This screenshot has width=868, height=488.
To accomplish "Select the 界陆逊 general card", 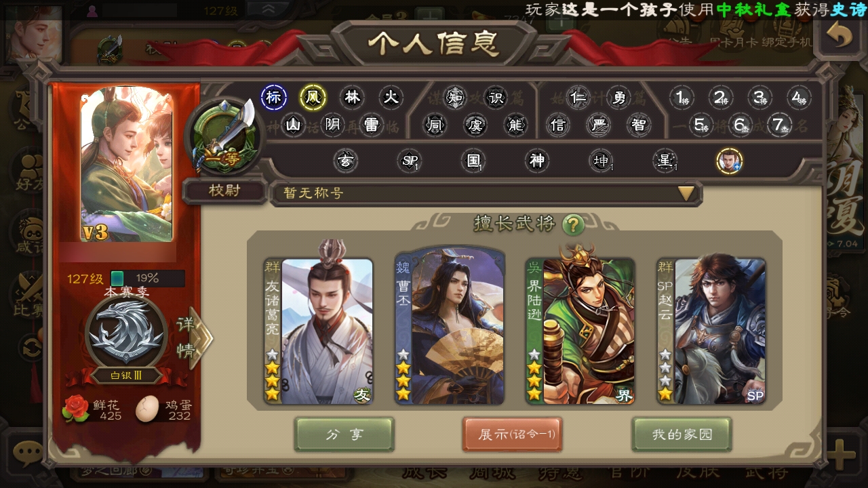I will click(x=580, y=329).
